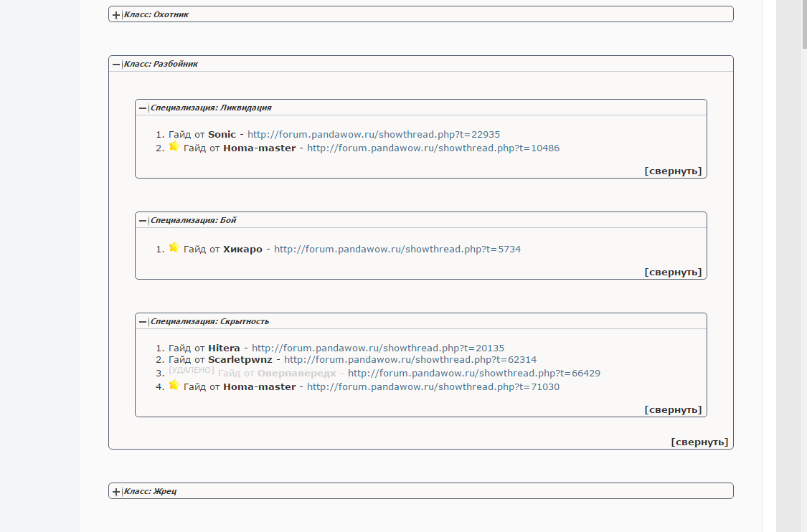Collapse Специализация: Бой minus icon
The height and width of the screenshot is (532, 807).
tap(143, 220)
